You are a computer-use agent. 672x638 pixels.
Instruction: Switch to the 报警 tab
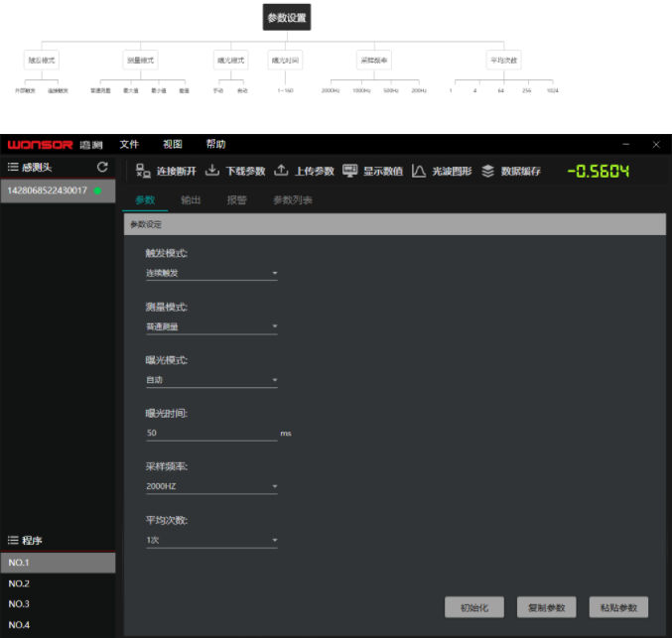click(236, 200)
